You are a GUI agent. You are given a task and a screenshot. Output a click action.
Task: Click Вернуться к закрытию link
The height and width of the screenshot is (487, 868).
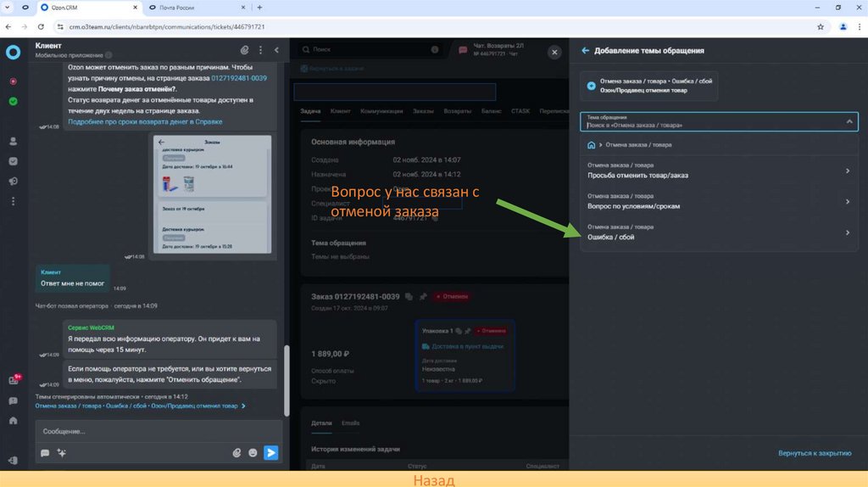click(815, 453)
